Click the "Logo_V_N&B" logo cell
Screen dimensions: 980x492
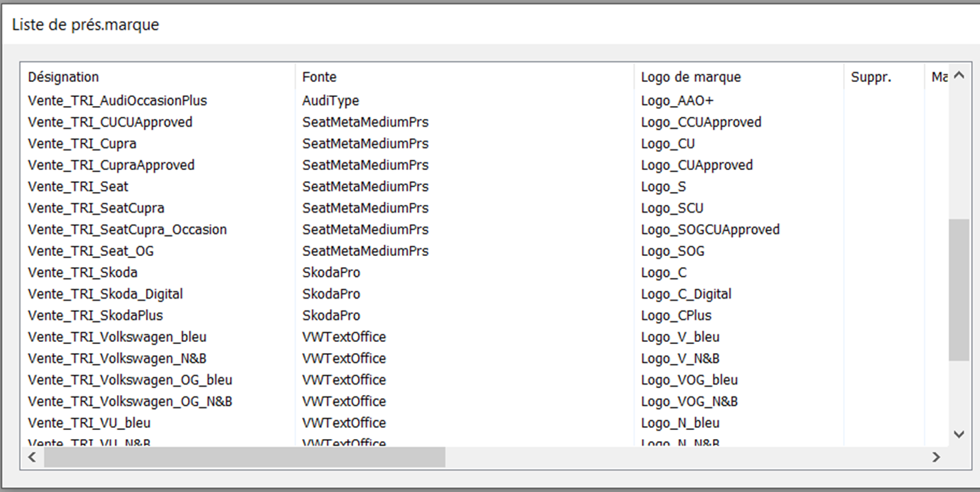(x=680, y=358)
